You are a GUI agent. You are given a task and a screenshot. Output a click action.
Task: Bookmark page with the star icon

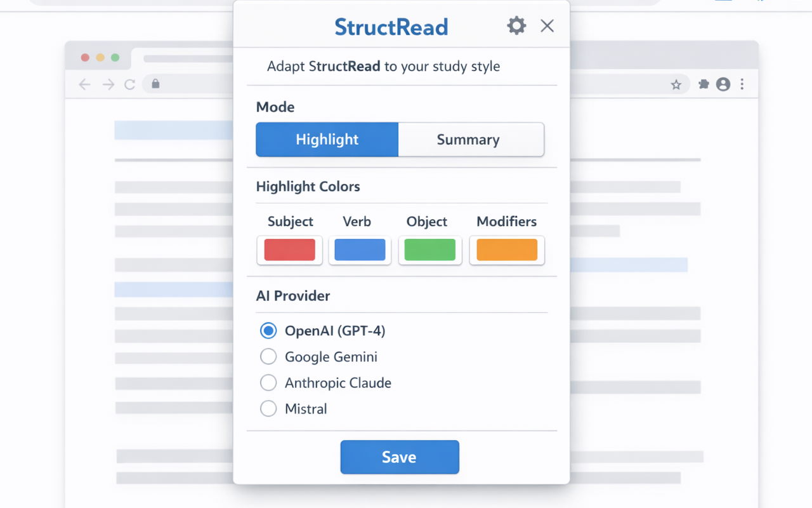tap(676, 84)
